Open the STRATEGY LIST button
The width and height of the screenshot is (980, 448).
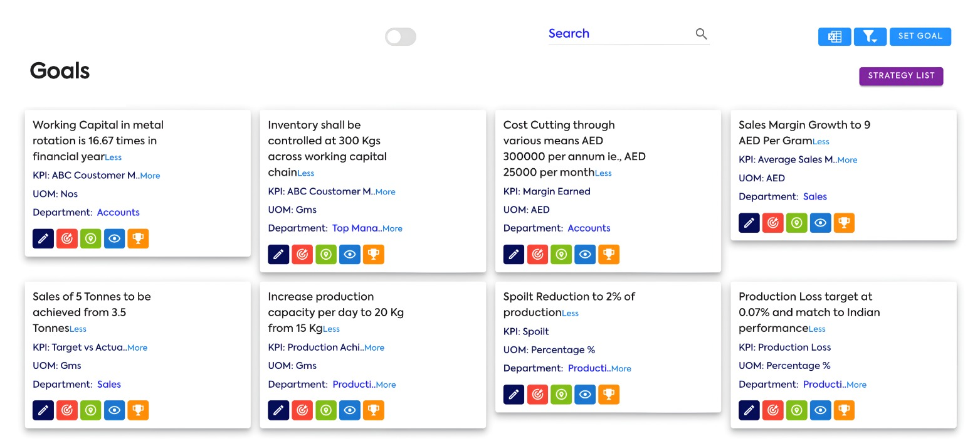click(x=901, y=76)
